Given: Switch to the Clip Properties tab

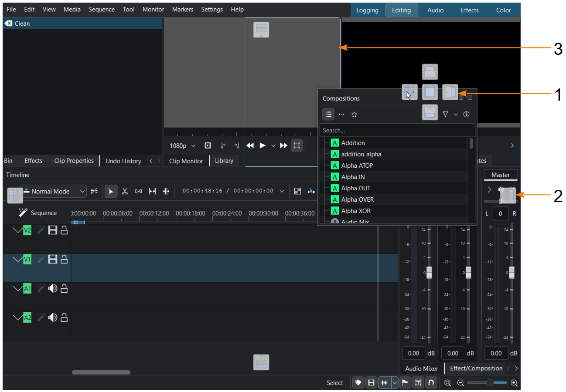Looking at the screenshot, I should 74,161.
